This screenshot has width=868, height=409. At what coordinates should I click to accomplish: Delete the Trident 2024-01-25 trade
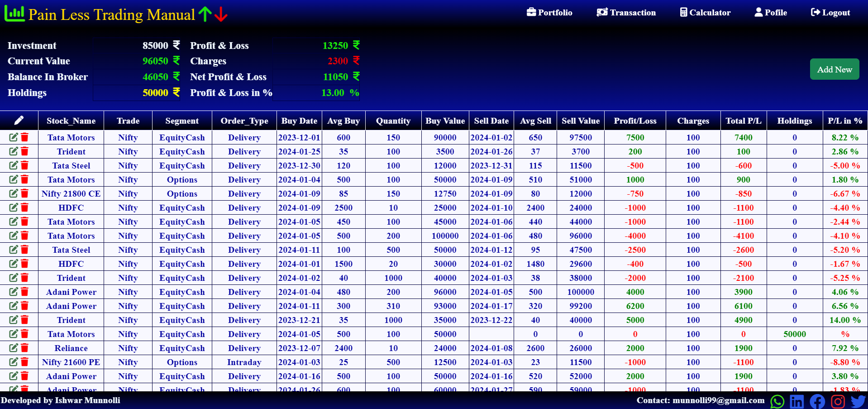point(24,151)
